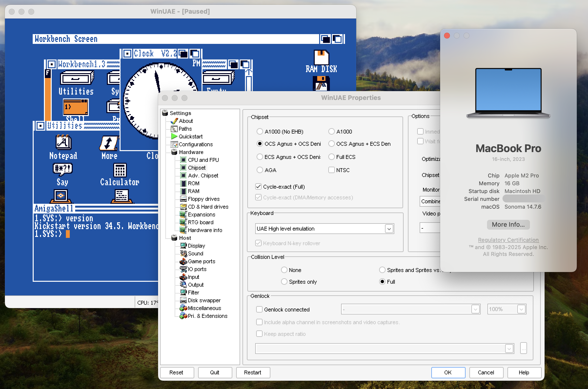The image size is (588, 389).
Task: Open the IO ports icon
Action: pos(183,269)
